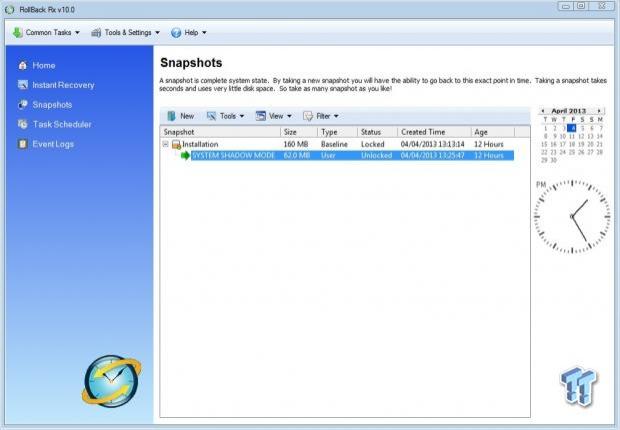Select day 15 in the calendar
Image resolution: width=620 pixels, height=430 pixels.
(x=544, y=144)
